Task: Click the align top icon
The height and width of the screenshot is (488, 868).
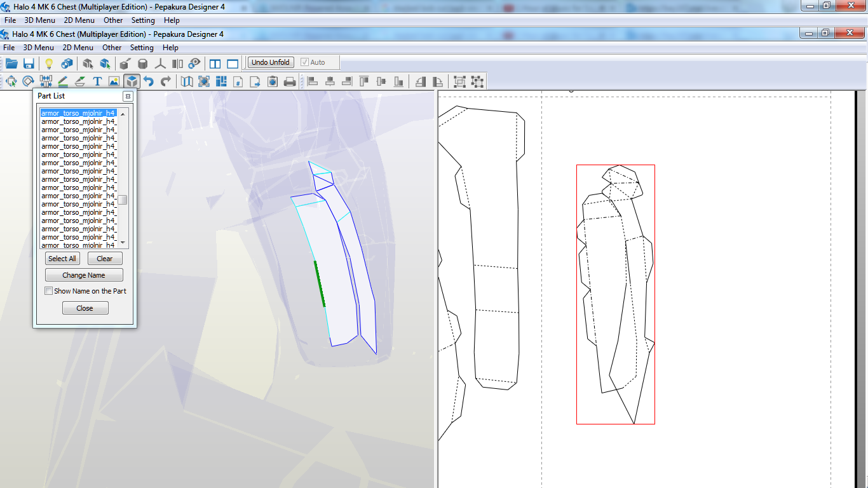Action: click(x=364, y=81)
